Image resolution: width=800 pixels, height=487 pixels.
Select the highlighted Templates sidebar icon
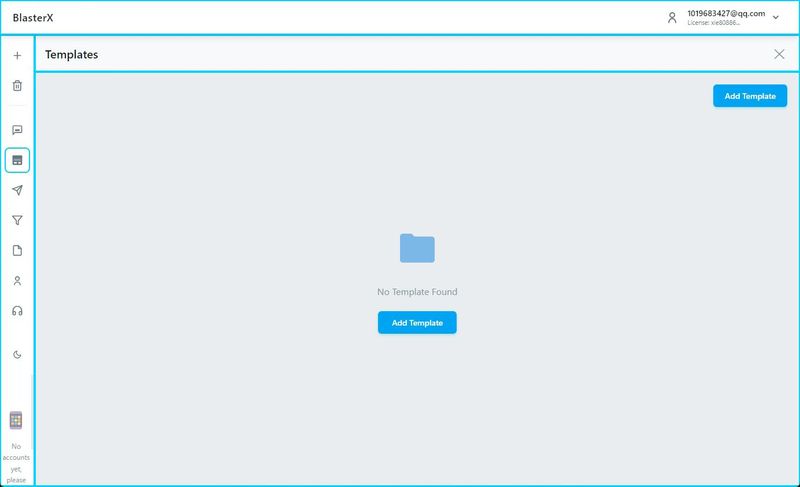17,160
